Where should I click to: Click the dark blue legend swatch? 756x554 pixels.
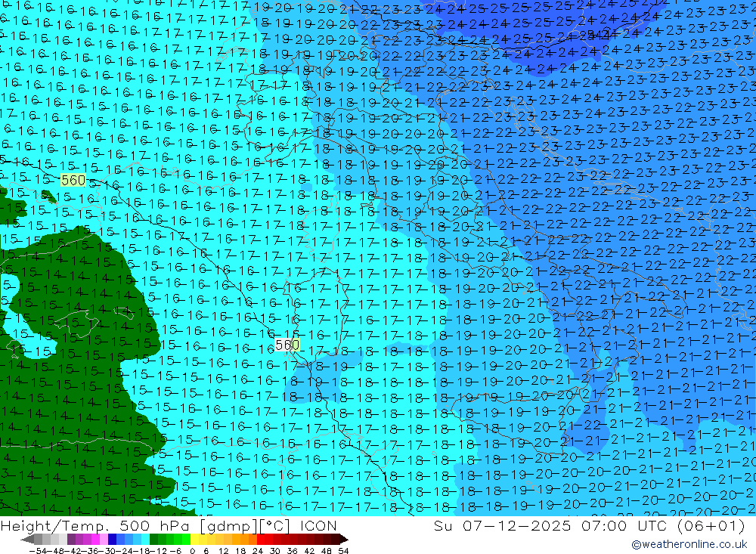pos(112,539)
